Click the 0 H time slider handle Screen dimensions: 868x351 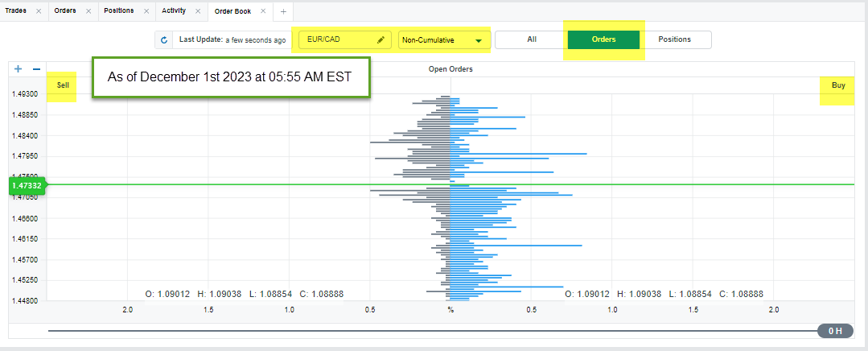pos(835,331)
